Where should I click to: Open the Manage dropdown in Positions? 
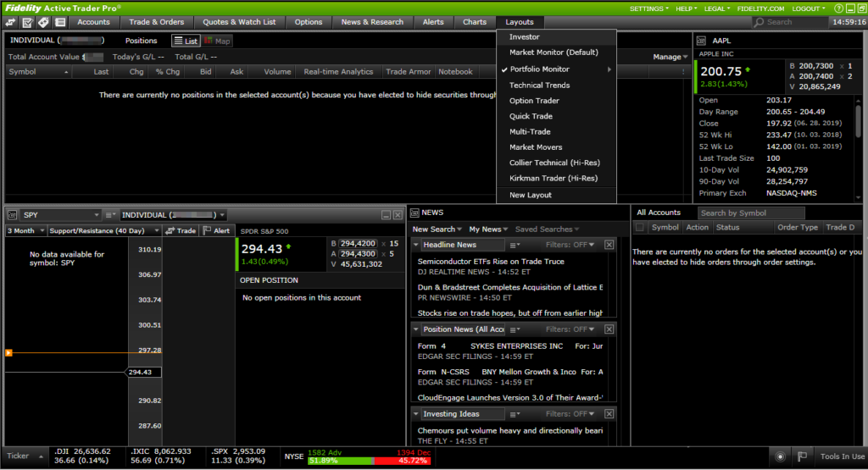[x=670, y=57]
